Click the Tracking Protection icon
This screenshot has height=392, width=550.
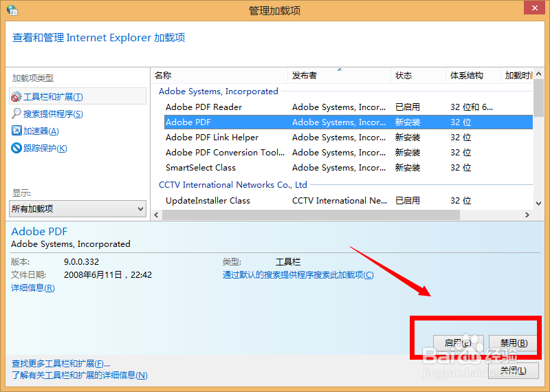pos(16,148)
